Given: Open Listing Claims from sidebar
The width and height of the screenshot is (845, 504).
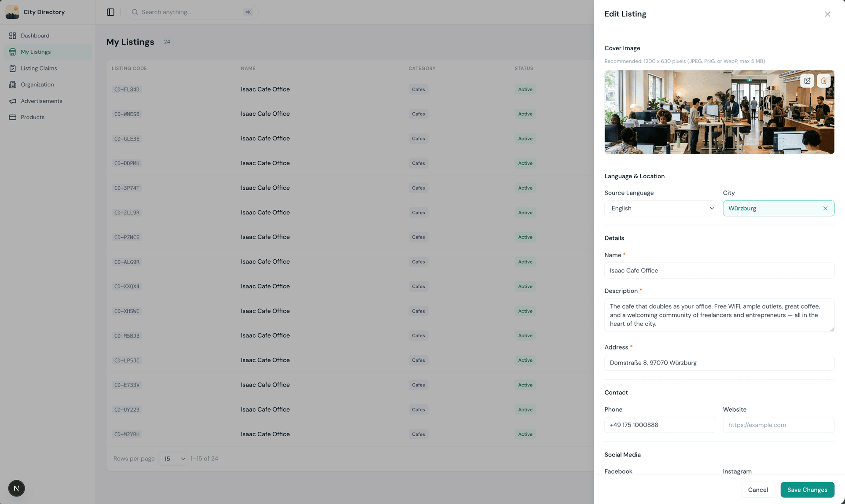Looking at the screenshot, I should [39, 68].
